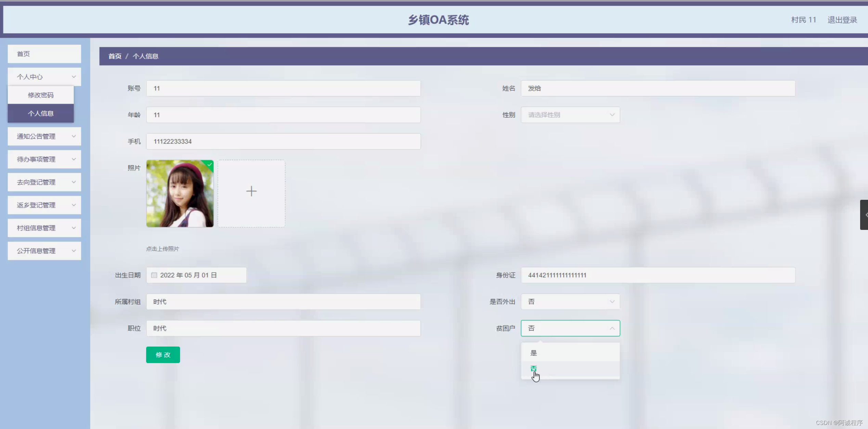
Task: Open the calendar icon in the 出生日期 field
Action: pos(154,275)
